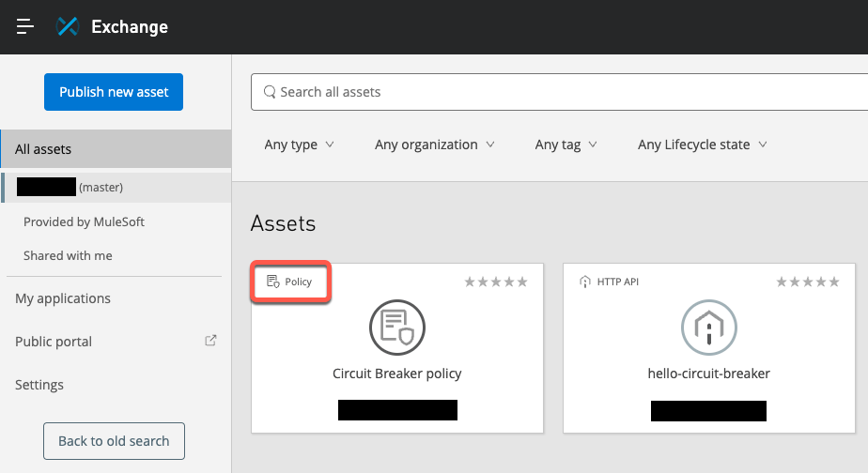Click star rating on Circuit Breaker policy card

pyautogui.click(x=495, y=282)
